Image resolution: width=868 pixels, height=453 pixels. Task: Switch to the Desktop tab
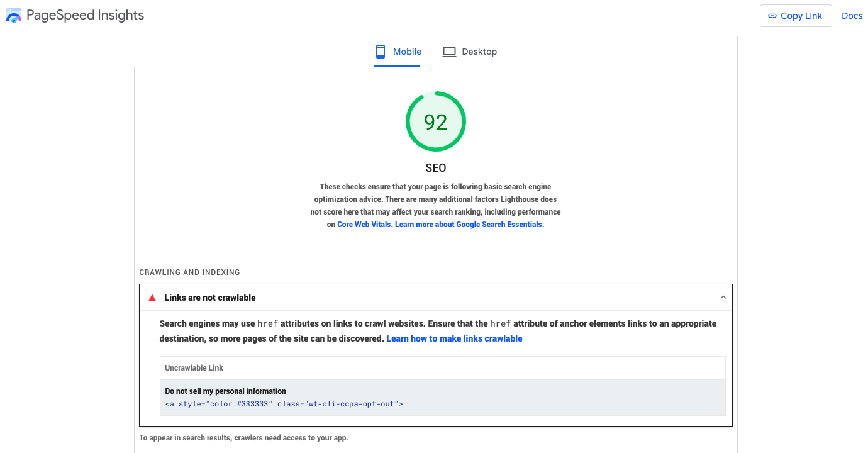(470, 52)
